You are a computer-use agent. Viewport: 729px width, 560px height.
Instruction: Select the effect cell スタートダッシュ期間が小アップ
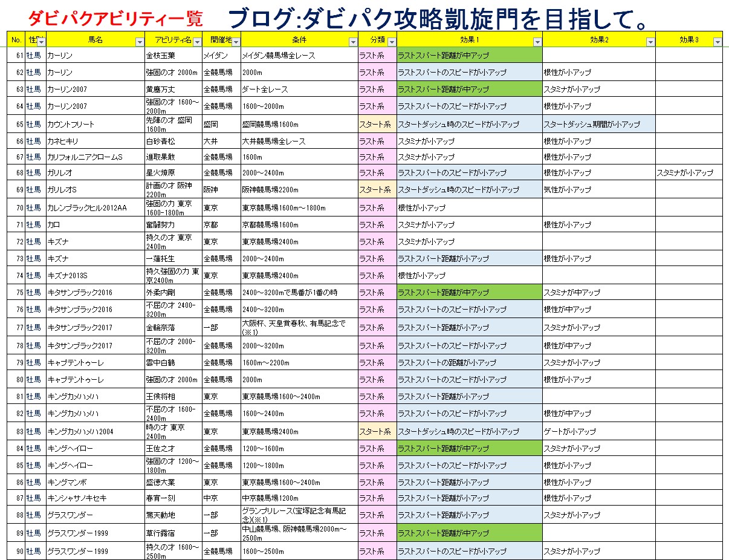coord(599,125)
